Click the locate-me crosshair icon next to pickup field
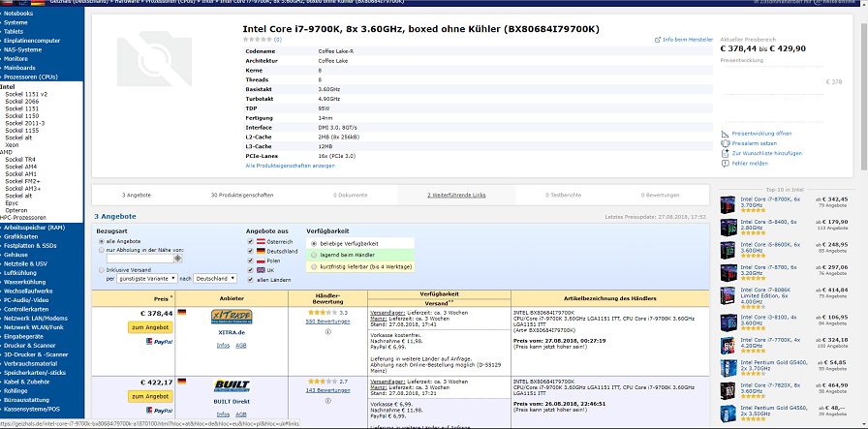This screenshot has height=429, width=868. (177, 259)
